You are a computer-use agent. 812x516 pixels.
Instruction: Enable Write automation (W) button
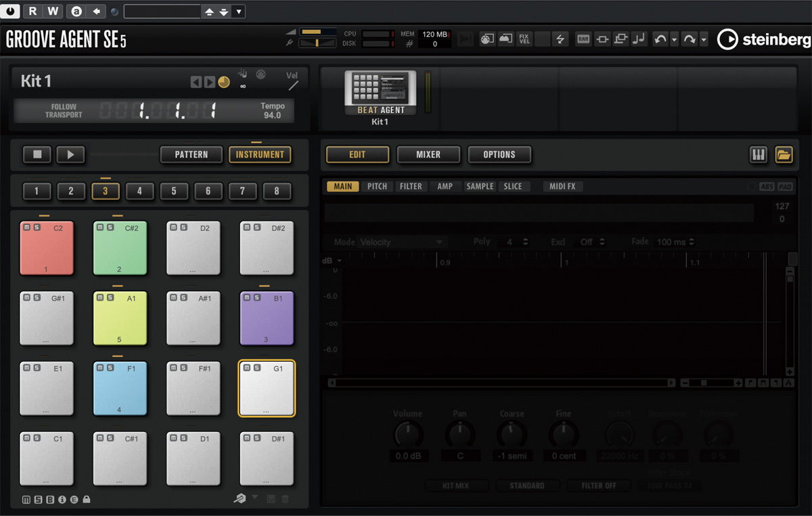tap(53, 11)
